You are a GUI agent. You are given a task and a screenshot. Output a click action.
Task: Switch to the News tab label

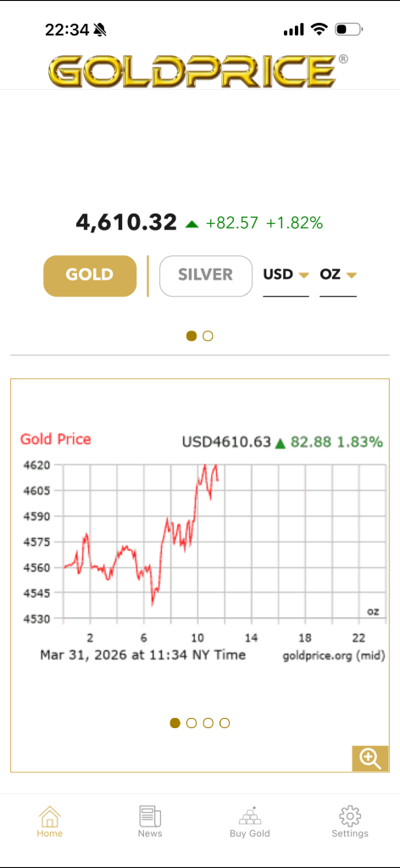click(x=150, y=833)
